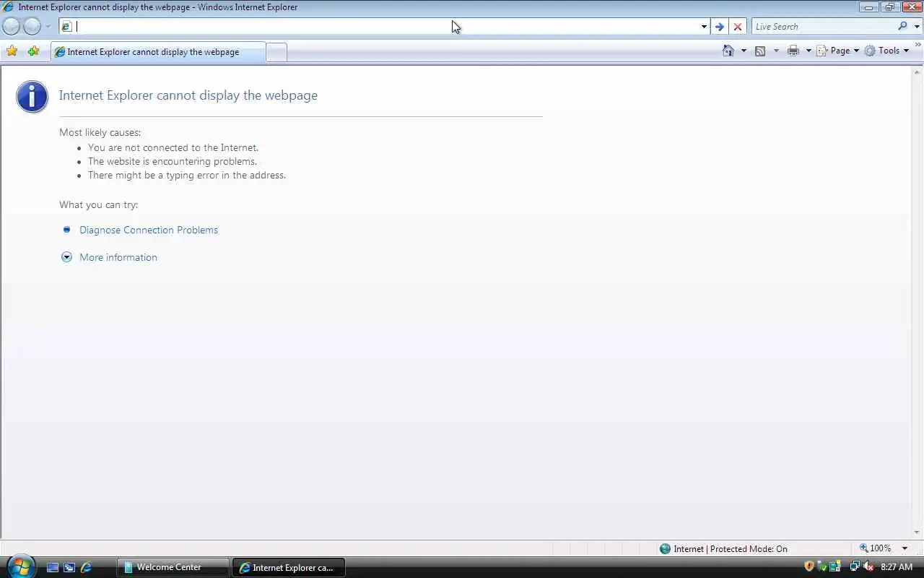Image resolution: width=924 pixels, height=578 pixels.
Task: Open the Favorites Center star icon
Action: (12, 51)
